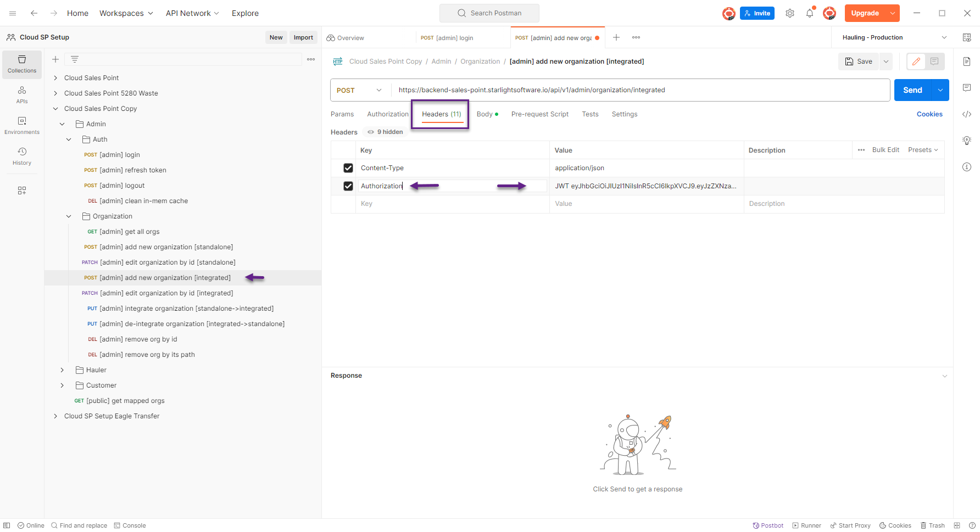Viewport: 980px width, 532px height.
Task: Open the POST method dropdown
Action: (360, 90)
